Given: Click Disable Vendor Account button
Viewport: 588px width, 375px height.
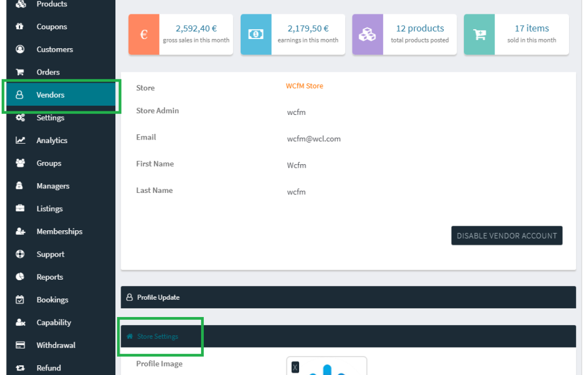Looking at the screenshot, I should pos(506,235).
